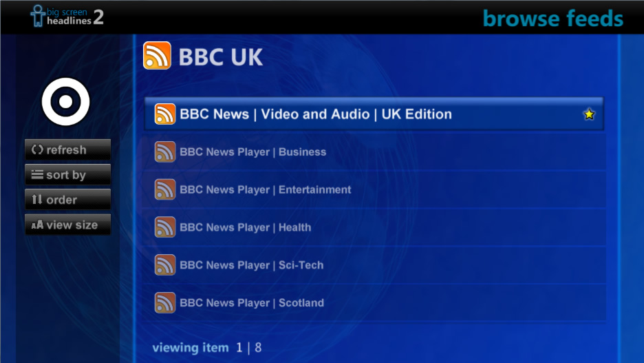Click RSS icon beside Business feed
Image resolution: width=644 pixels, height=363 pixels.
click(164, 152)
